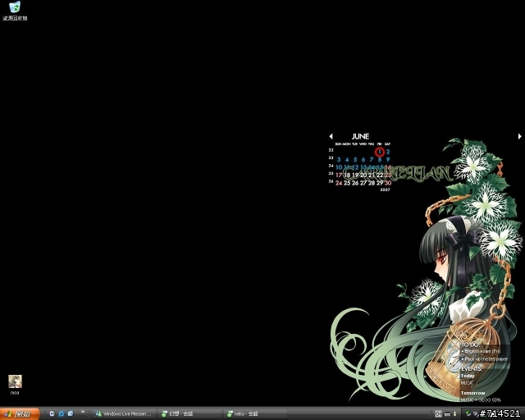Screen dimensions: 525x420
Task: Click the English exam to-do item
Action: [482, 351]
